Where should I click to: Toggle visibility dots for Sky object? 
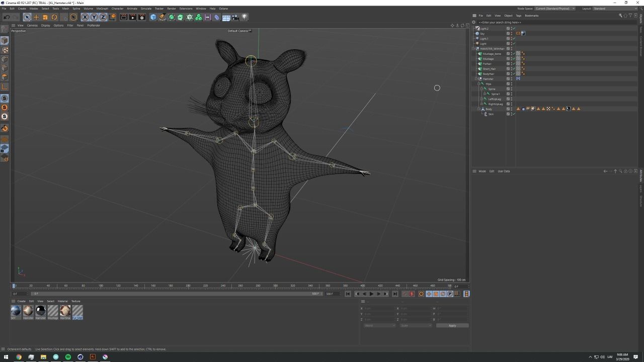(x=512, y=34)
